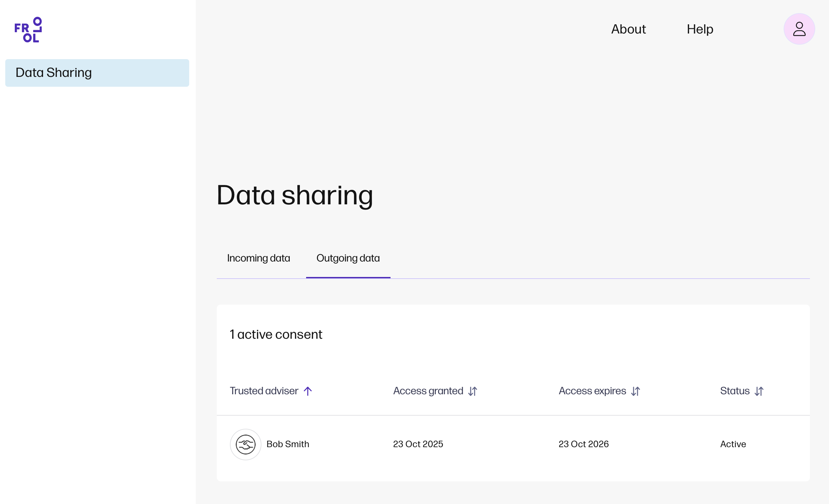
Task: Sort by Access granted column header
Action: click(x=428, y=391)
